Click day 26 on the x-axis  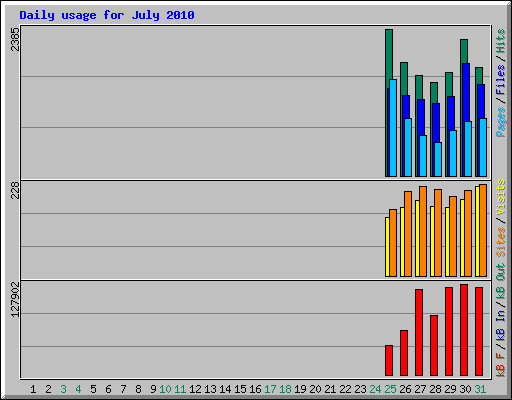(x=405, y=389)
